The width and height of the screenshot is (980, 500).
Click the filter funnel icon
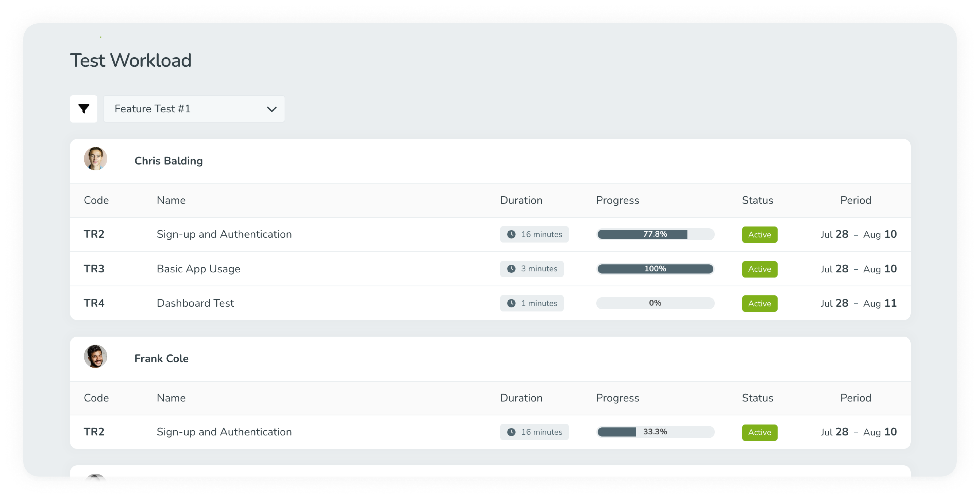tap(84, 109)
